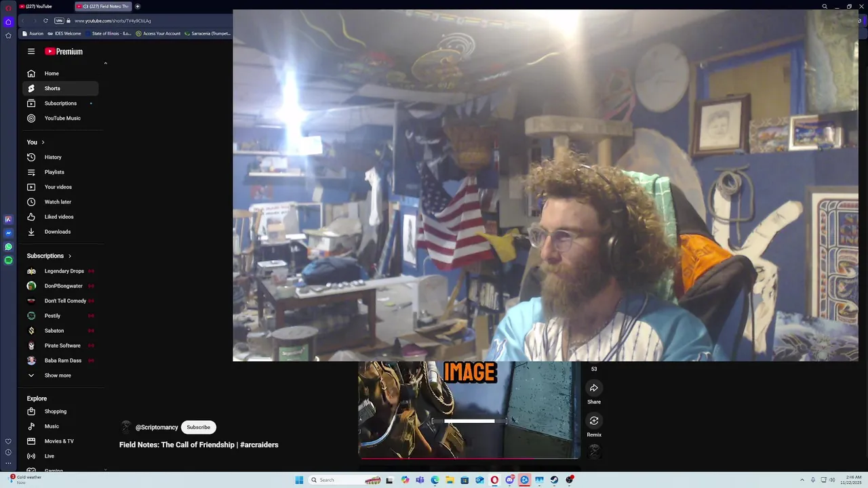868x488 pixels.
Task: Click the address bar URL field
Action: (x=113, y=21)
